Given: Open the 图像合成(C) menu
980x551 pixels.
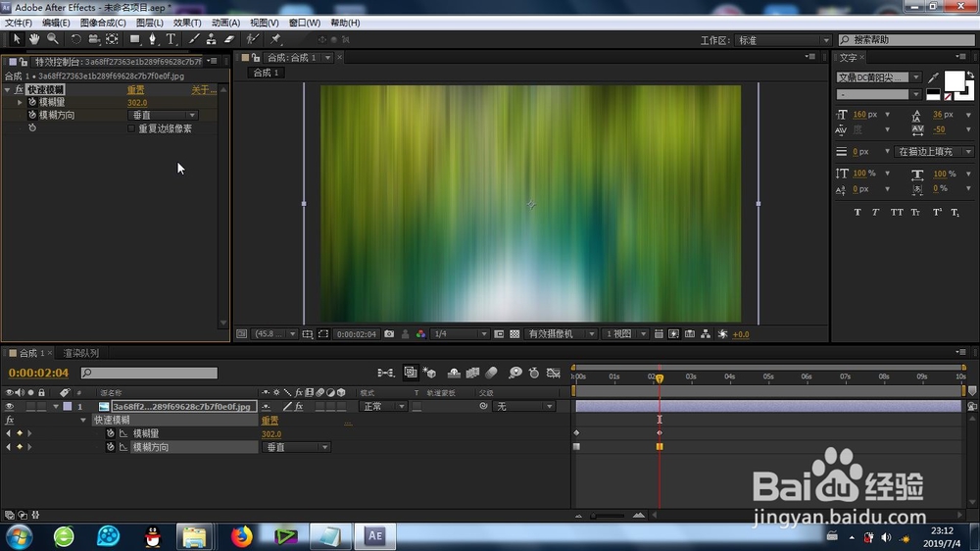Looking at the screenshot, I should click(x=103, y=23).
